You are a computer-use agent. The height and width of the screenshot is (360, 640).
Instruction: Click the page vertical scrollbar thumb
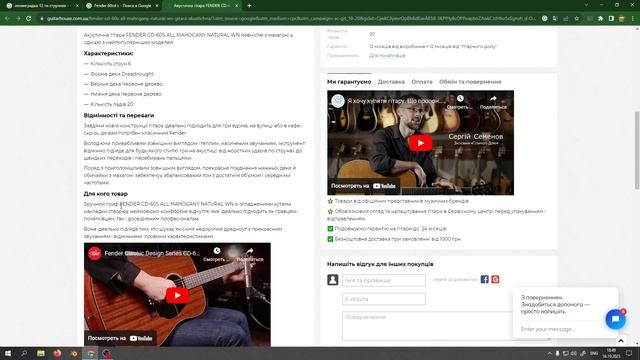click(x=637, y=150)
